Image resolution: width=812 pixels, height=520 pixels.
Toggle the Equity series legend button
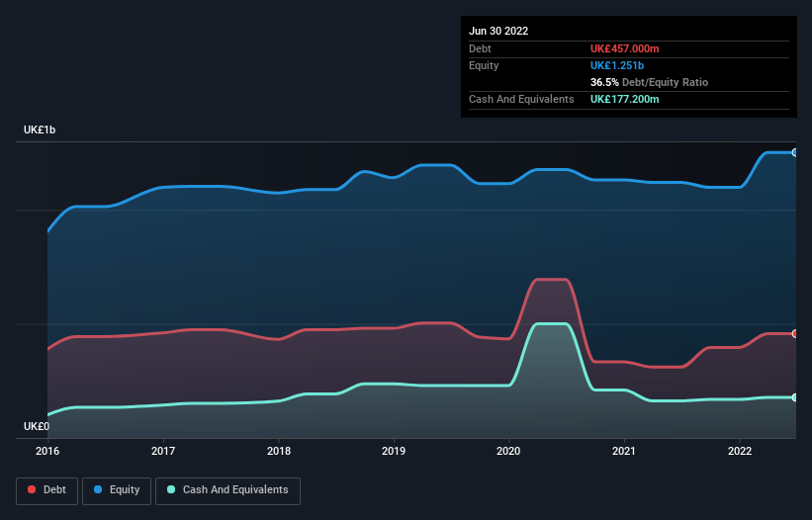(117, 490)
